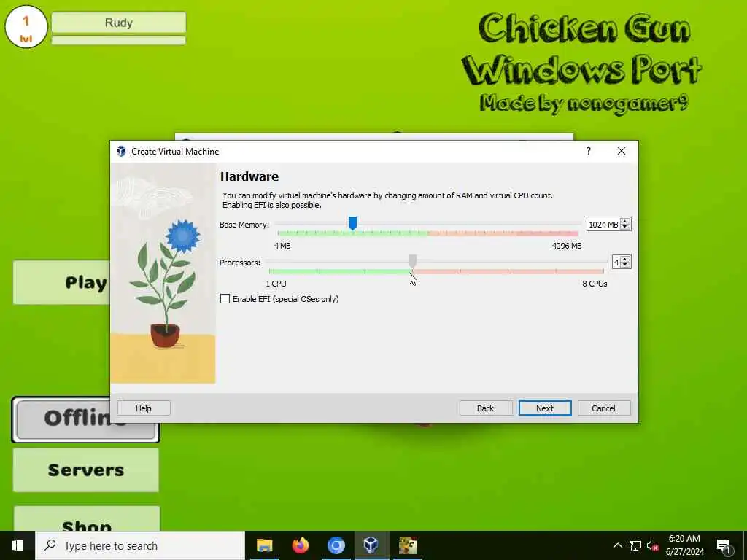
Task: Click the Help button
Action: [x=144, y=408]
